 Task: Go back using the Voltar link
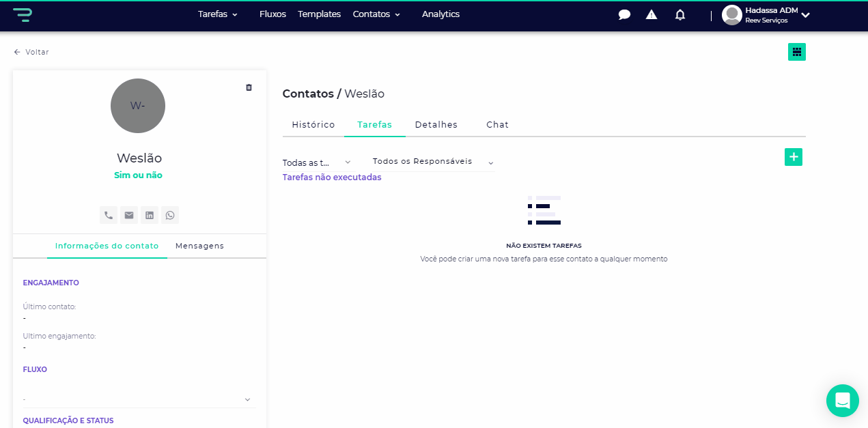pos(31,52)
